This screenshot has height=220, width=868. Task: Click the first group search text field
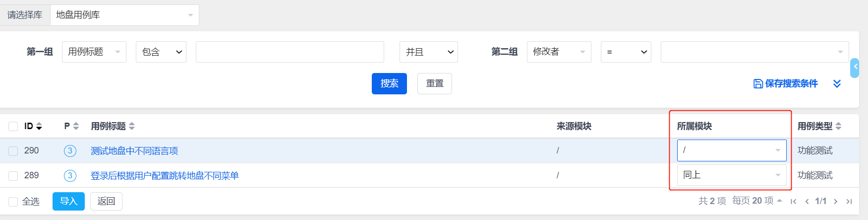(290, 52)
